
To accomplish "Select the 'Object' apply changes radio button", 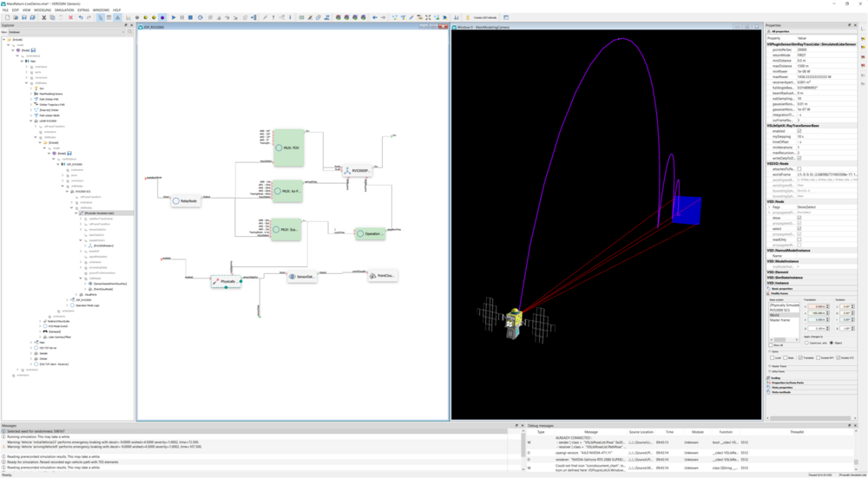I will pyautogui.click(x=832, y=343).
